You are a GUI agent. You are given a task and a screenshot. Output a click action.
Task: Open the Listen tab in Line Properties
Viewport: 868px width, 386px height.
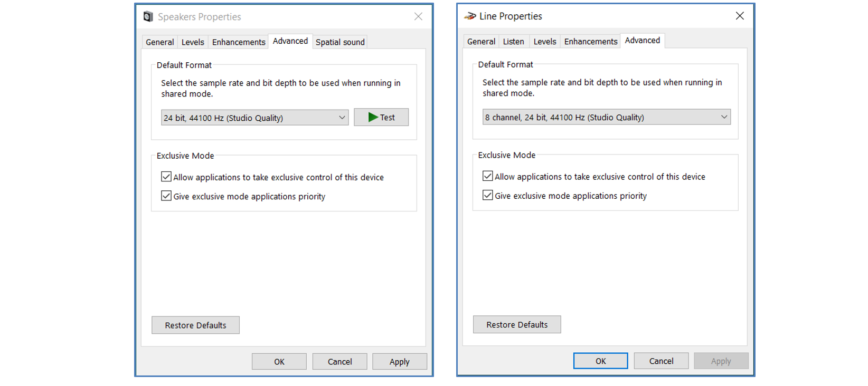[513, 42]
